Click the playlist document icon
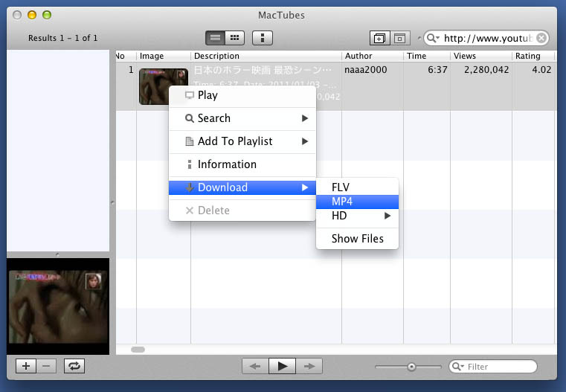This screenshot has width=566, height=392. coord(190,141)
